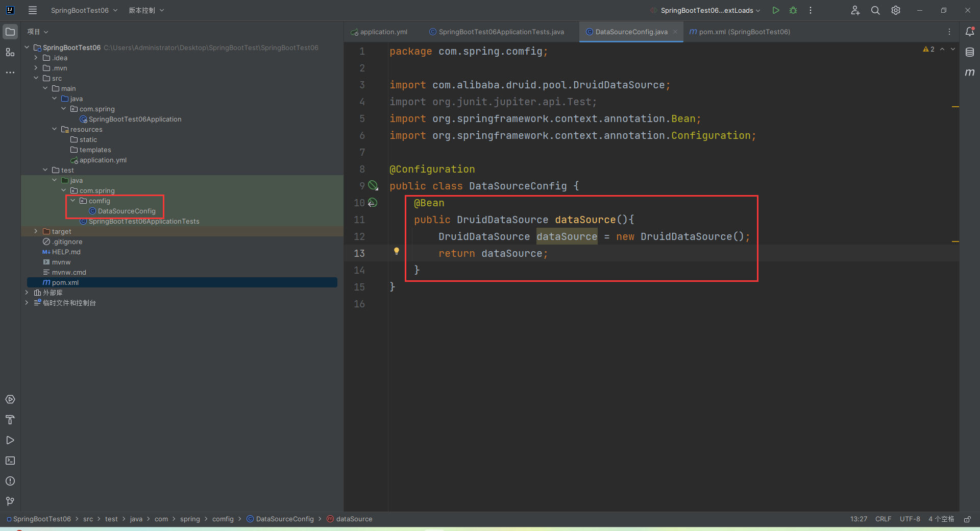Click dataSource method in breadcrumb bar
Screen dimensions: 980x531
[x=350, y=519]
